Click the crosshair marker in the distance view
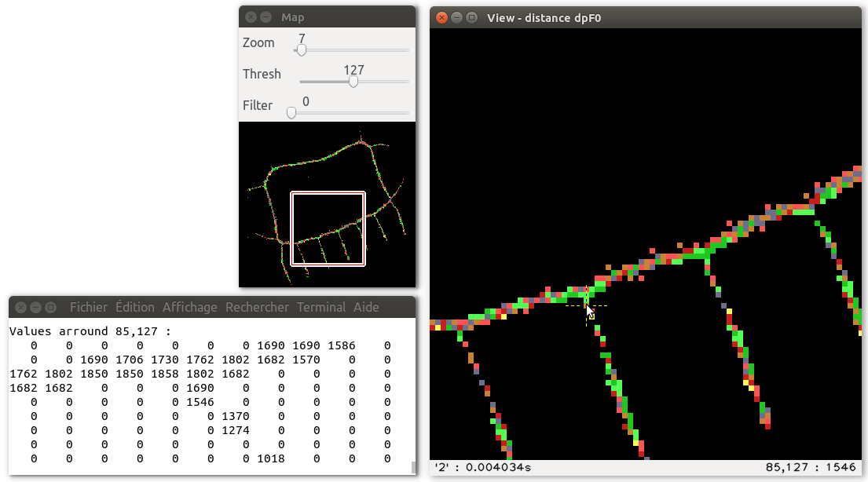Image resolution: width=868 pixels, height=482 pixels. (x=588, y=305)
